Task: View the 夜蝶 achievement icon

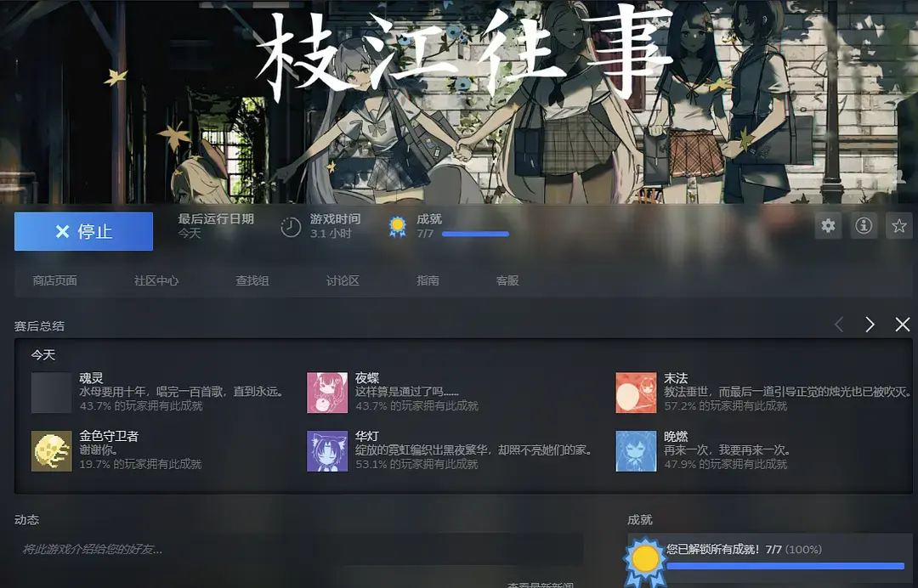Action: 327,392
